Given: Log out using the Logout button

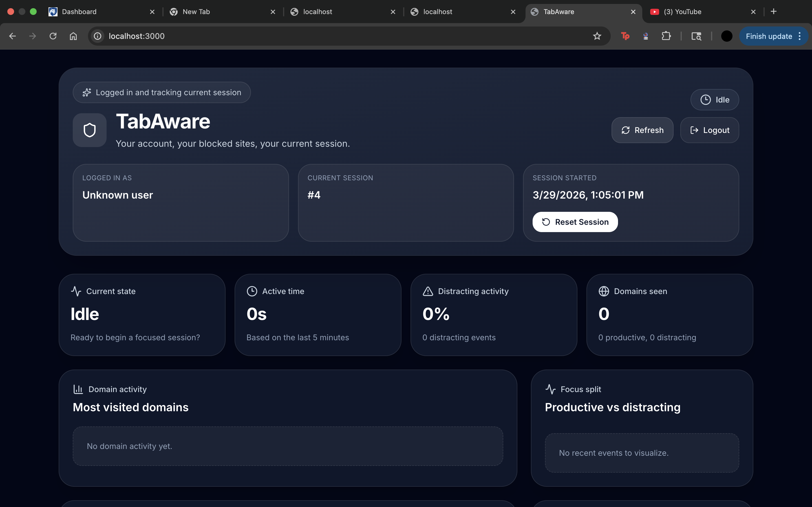Looking at the screenshot, I should pyautogui.click(x=709, y=130).
